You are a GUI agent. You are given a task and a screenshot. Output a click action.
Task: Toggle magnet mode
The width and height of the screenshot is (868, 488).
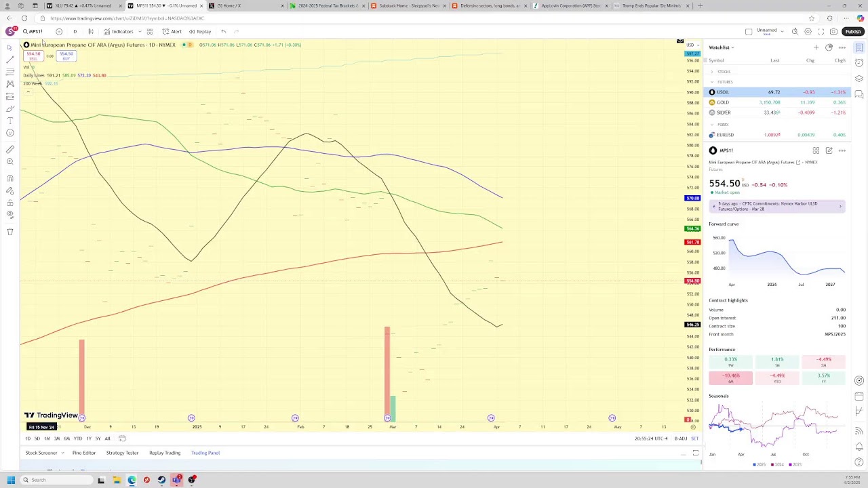pyautogui.click(x=9, y=178)
